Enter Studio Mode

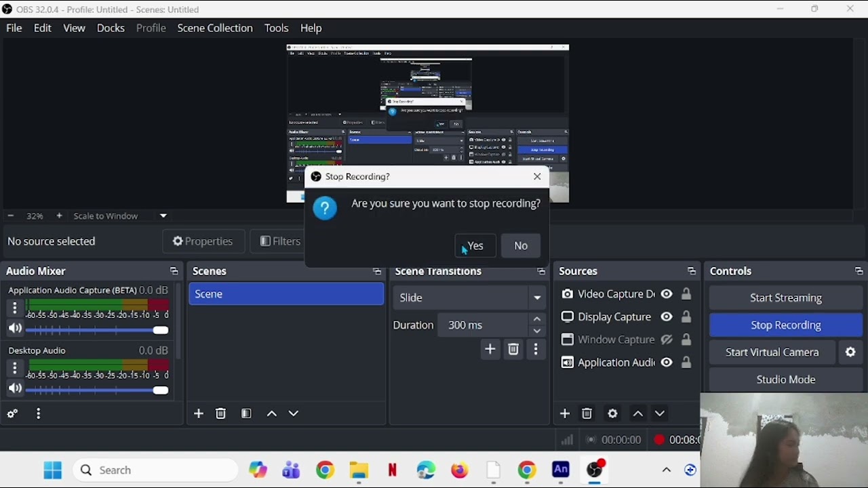click(x=786, y=380)
